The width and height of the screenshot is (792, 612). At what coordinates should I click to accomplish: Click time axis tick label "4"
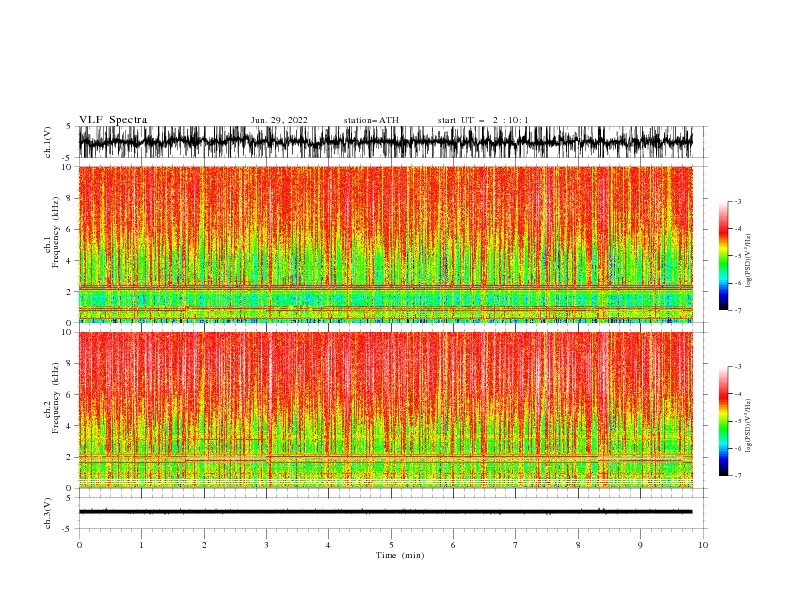point(328,545)
